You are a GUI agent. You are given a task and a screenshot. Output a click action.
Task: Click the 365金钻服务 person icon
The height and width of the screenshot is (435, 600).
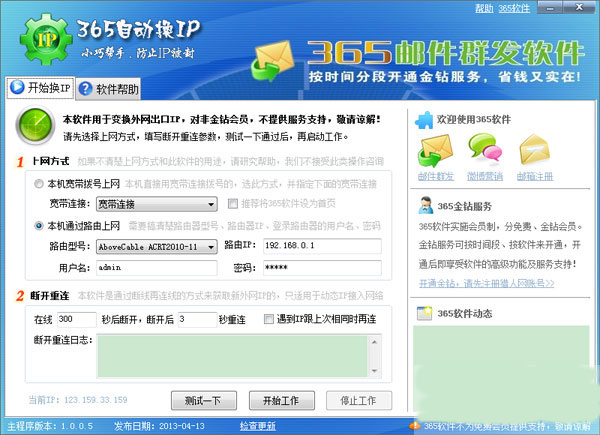pyautogui.click(x=426, y=205)
